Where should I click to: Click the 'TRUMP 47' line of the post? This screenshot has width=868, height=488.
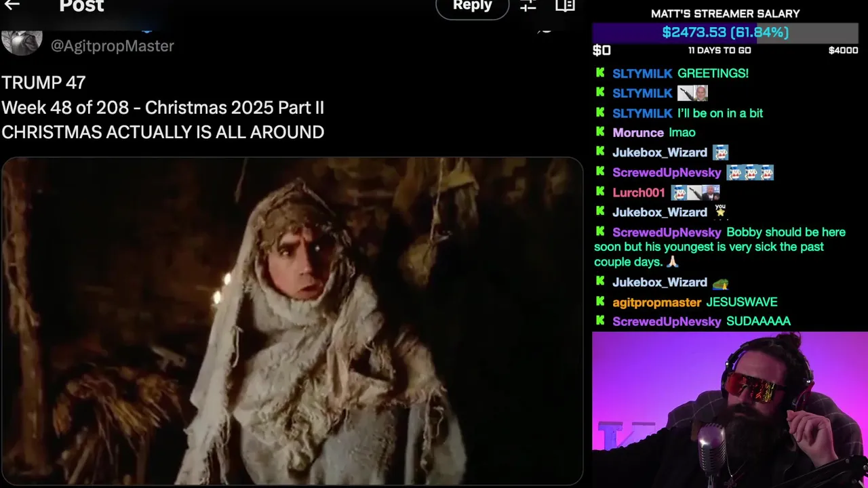click(x=43, y=83)
